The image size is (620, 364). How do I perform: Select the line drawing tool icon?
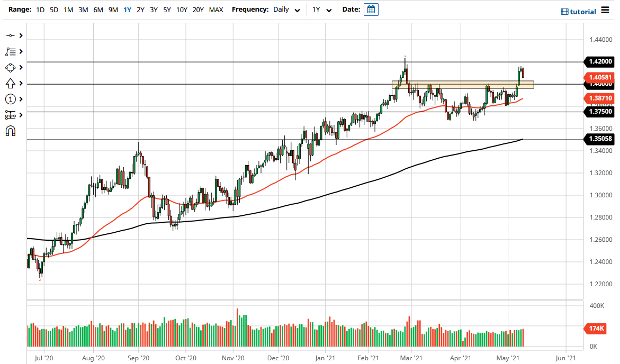tap(10, 35)
